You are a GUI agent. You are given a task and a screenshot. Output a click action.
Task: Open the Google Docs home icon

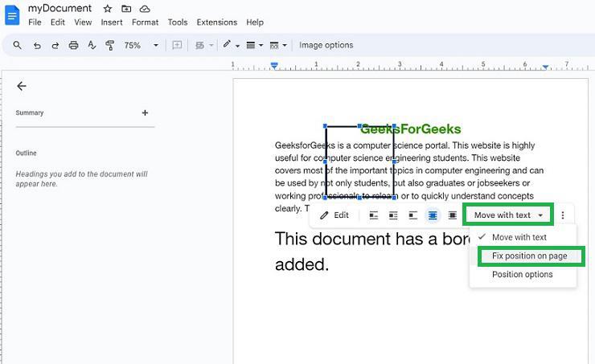[12, 15]
